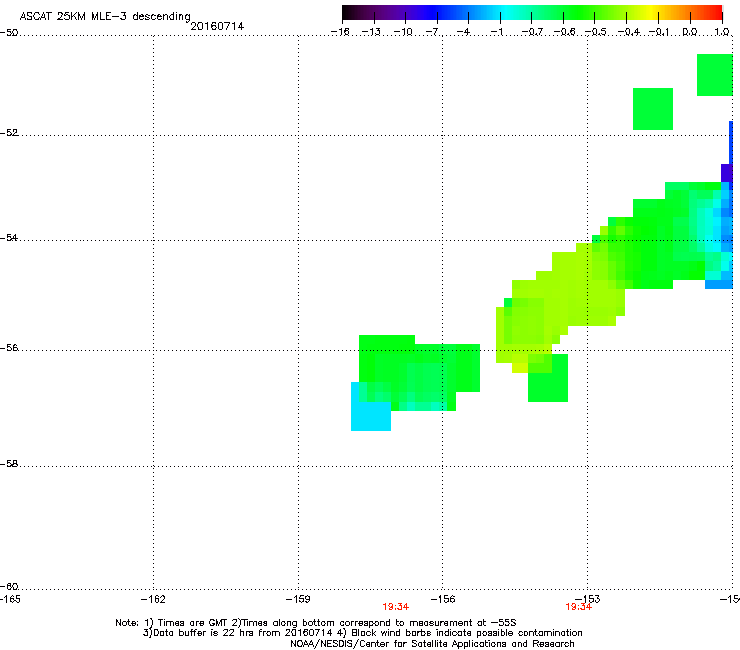Click the -58 latitude axis label
The image size is (740, 650).
coord(9,464)
